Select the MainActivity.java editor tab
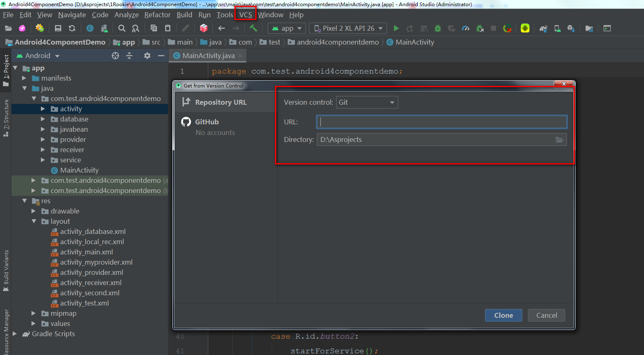 click(x=208, y=56)
